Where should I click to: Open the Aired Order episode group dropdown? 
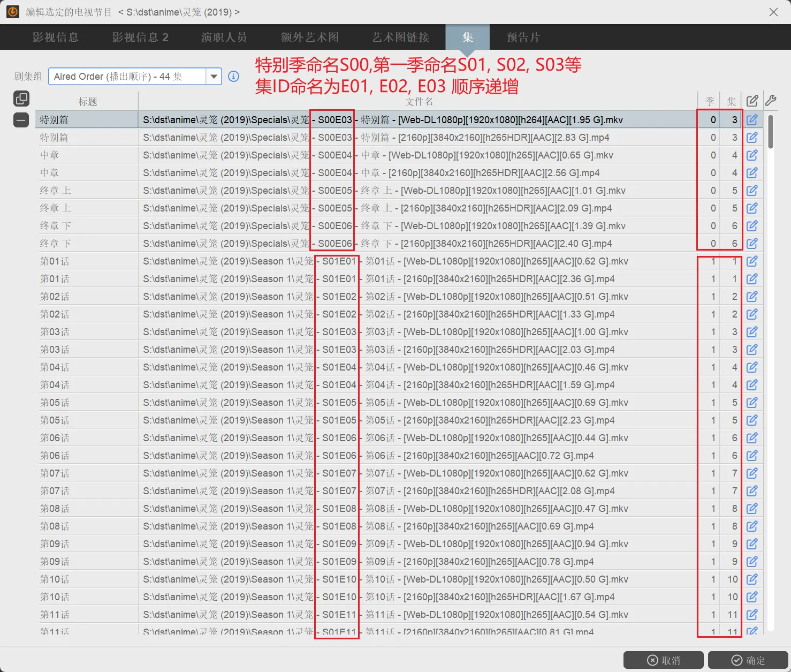coord(128,77)
